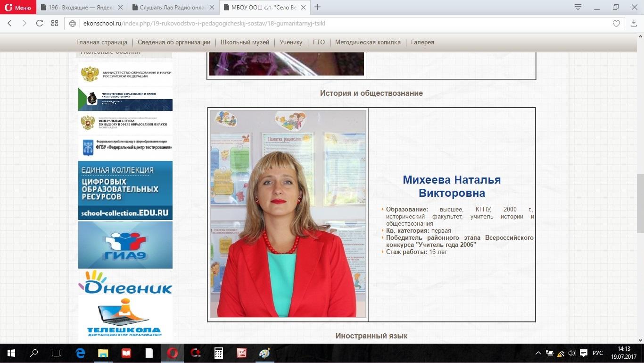Switch to the Яндекс Входящие tab
Screen dimensions: 644x363
[82, 7]
